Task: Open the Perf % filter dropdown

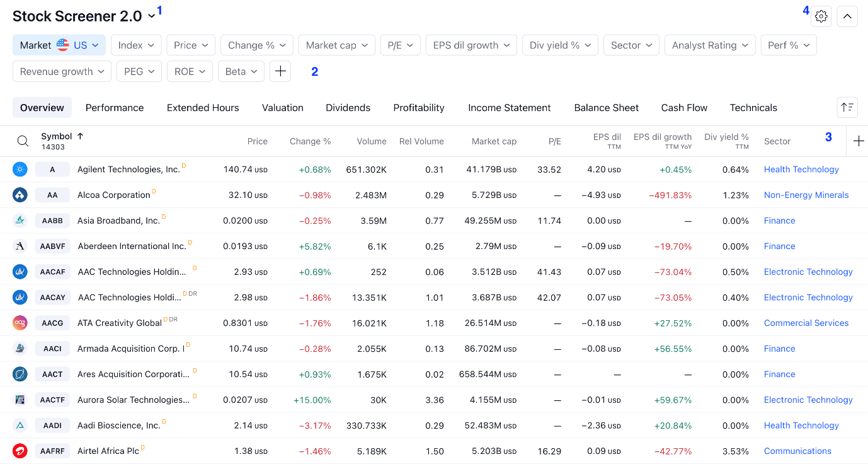Action: coord(789,45)
